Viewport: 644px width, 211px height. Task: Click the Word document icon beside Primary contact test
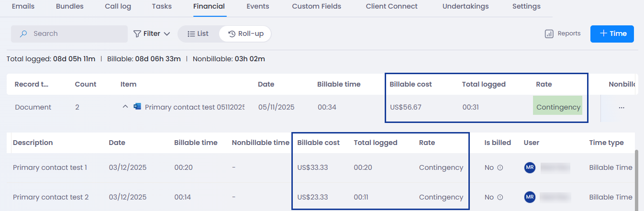(138, 107)
